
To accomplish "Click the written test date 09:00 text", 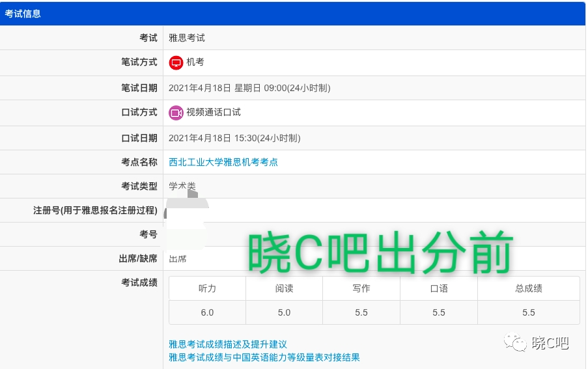I will coord(249,88).
